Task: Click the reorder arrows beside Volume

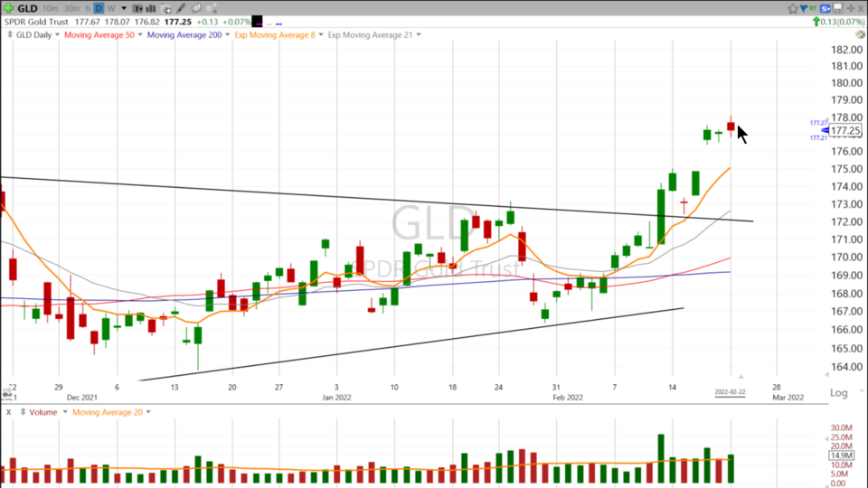Action: [24, 412]
